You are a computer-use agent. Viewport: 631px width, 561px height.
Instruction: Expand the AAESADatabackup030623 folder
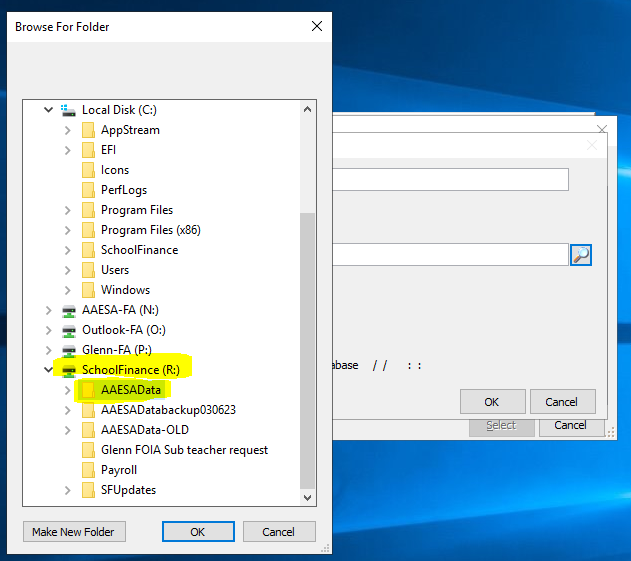(68, 410)
